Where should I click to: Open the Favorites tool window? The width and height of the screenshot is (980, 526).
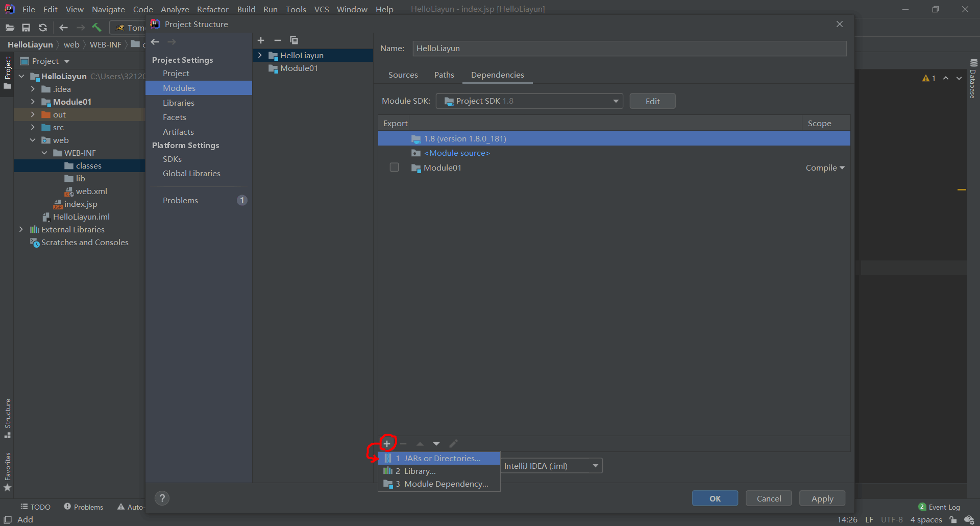[x=8, y=471]
